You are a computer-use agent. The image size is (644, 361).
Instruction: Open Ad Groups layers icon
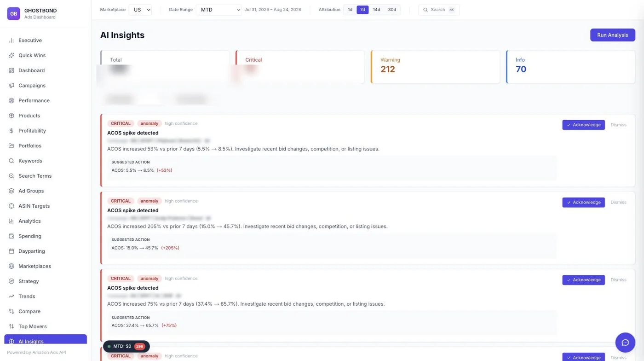pyautogui.click(x=11, y=191)
